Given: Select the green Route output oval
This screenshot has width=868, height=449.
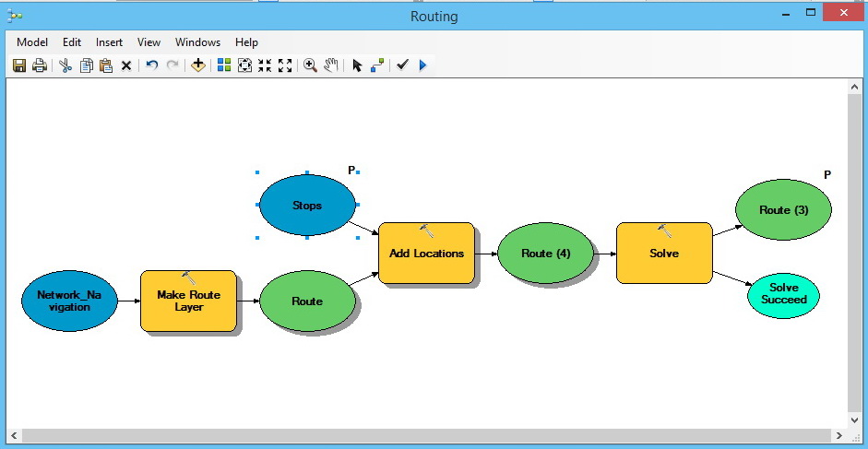Looking at the screenshot, I should (307, 301).
